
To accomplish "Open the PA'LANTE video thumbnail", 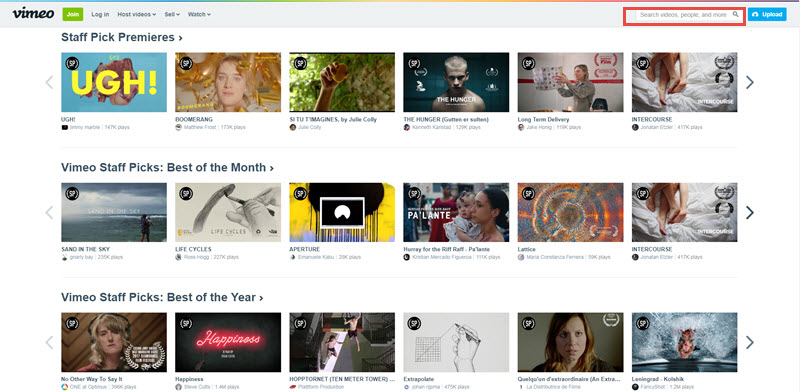I will (x=456, y=212).
